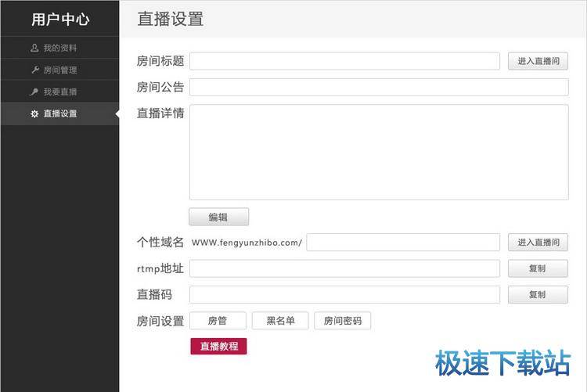Open the 黑名单 room setting

point(280,321)
